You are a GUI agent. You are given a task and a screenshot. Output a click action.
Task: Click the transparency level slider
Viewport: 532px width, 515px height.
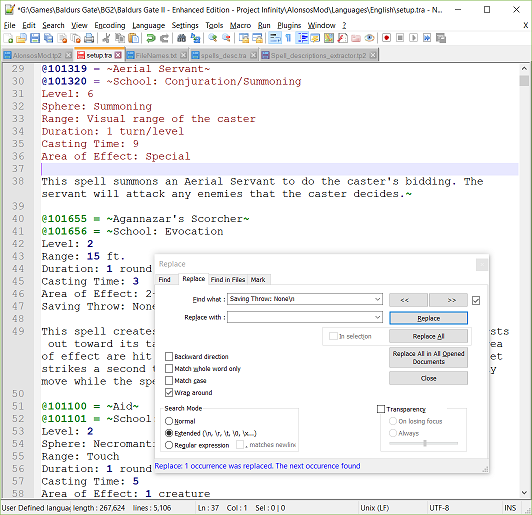[x=424, y=443]
